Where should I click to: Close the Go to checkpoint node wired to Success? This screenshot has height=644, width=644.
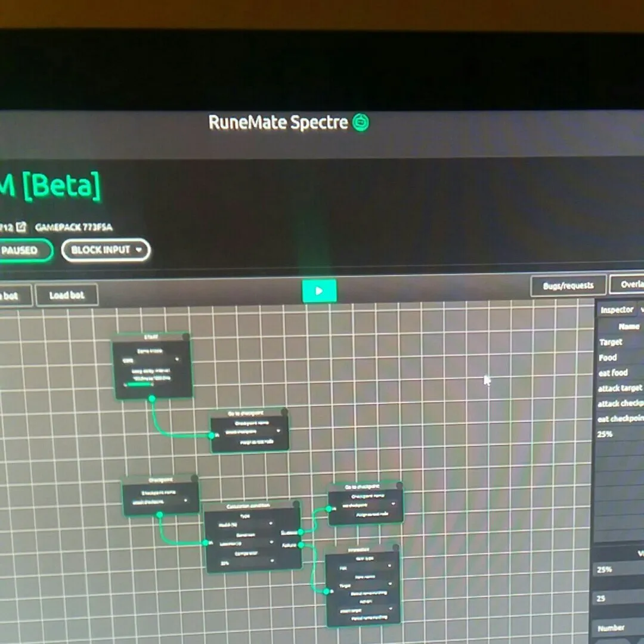[399, 485]
